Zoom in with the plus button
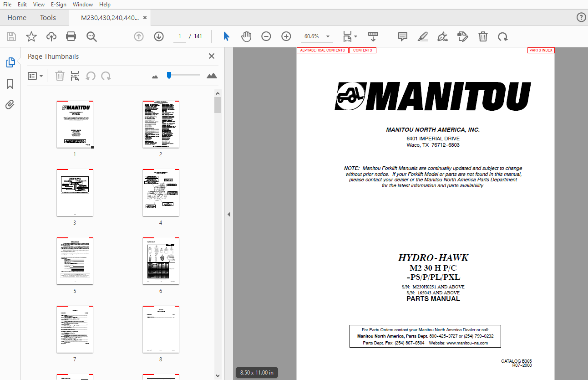588x380 pixels. (x=286, y=36)
